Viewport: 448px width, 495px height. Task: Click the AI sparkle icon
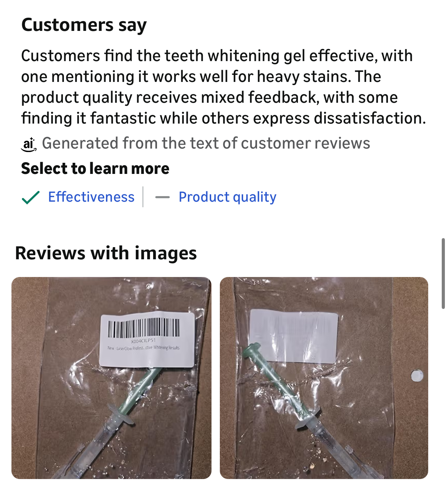[29, 144]
